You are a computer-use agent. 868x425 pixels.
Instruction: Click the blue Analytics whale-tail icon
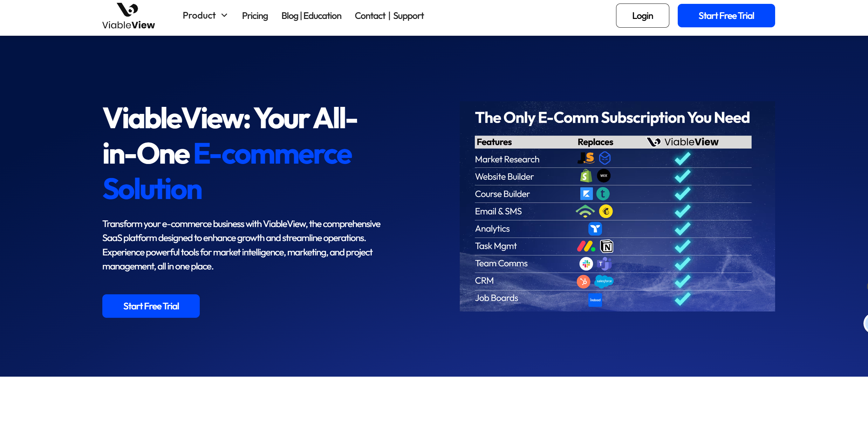click(x=595, y=229)
